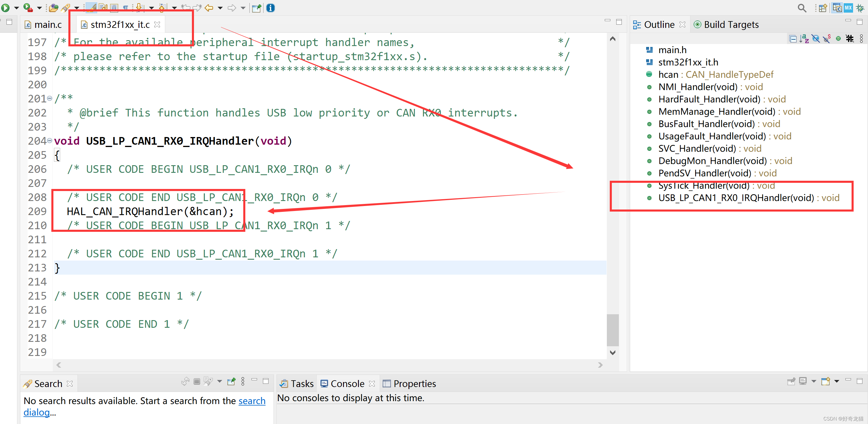Viewport: 868px width, 424px height.
Task: Click the back navigation arrow icon
Action: 210,7
